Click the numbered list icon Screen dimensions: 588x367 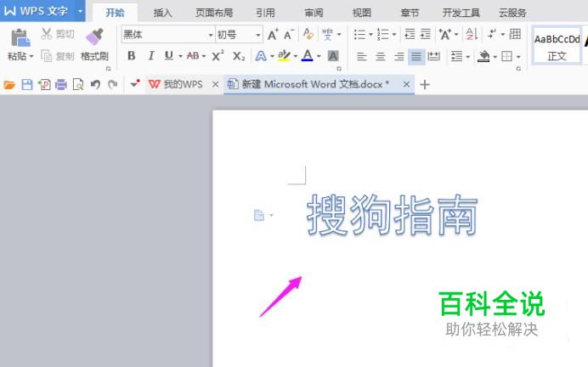point(383,35)
